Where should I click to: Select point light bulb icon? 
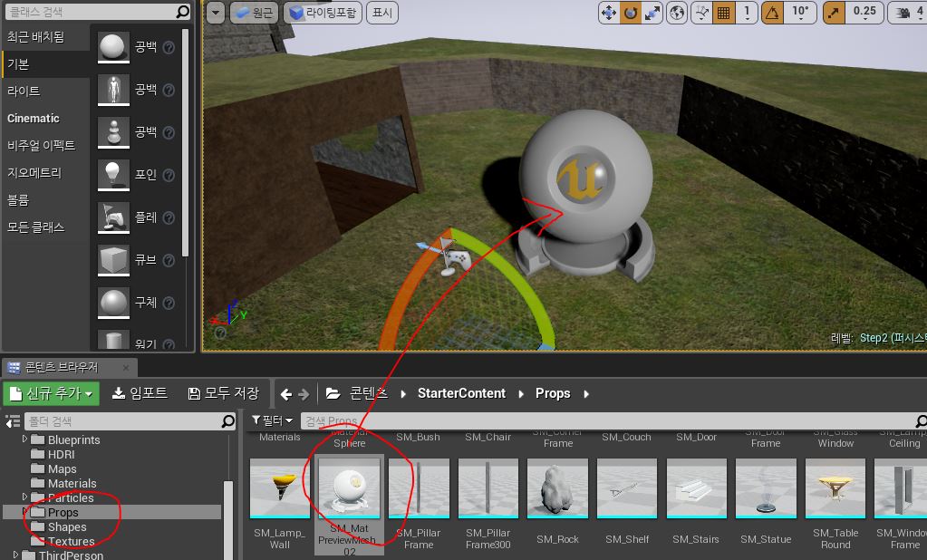click(x=113, y=175)
